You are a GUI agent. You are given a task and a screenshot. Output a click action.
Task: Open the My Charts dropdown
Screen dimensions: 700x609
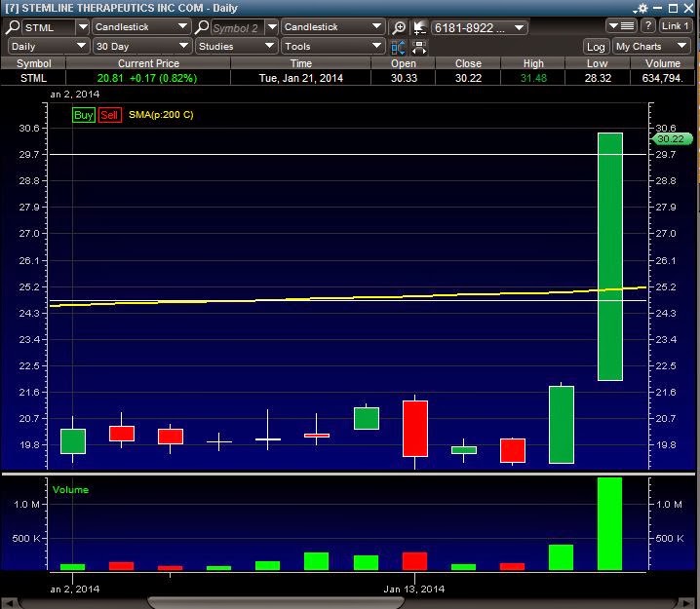pyautogui.click(x=651, y=47)
